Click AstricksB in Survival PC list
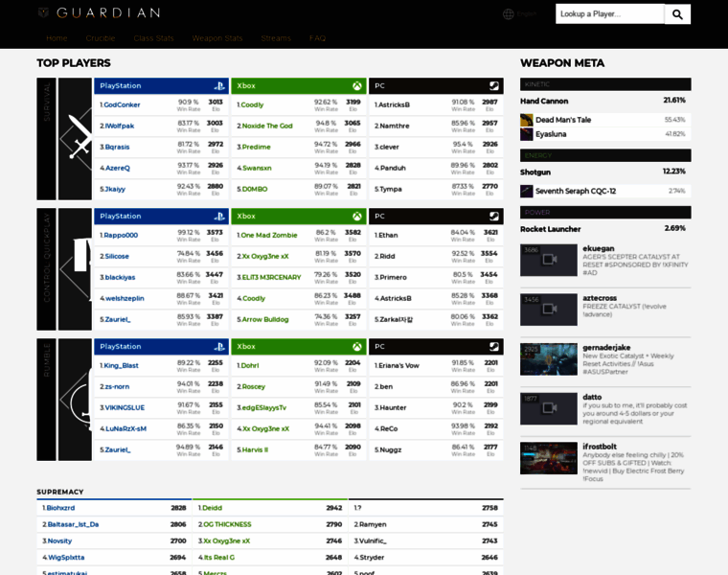The image size is (728, 575). click(393, 105)
